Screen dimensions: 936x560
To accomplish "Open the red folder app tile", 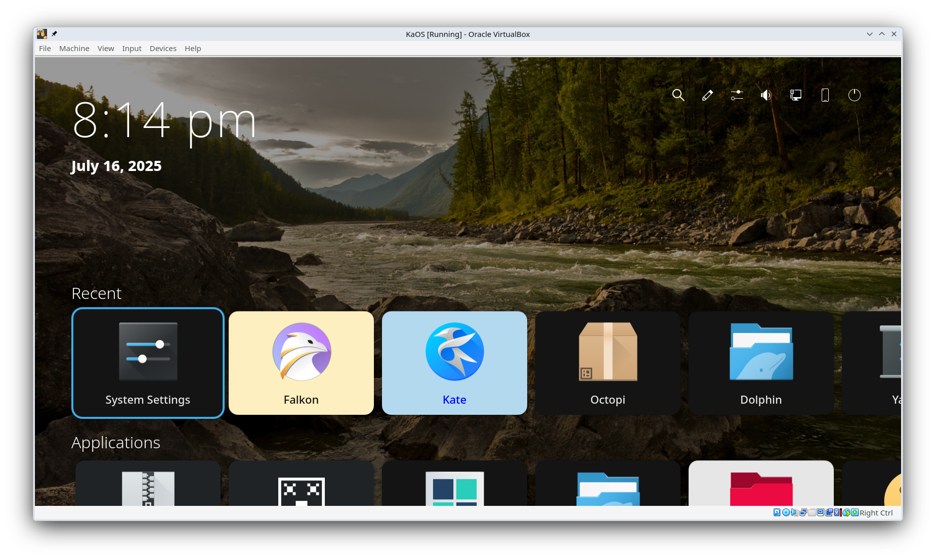I will [761, 483].
